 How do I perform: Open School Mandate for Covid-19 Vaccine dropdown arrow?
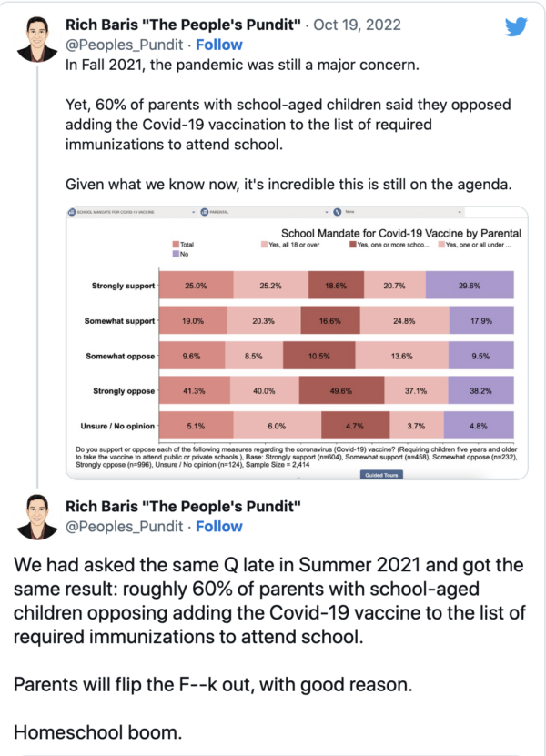[194, 212]
